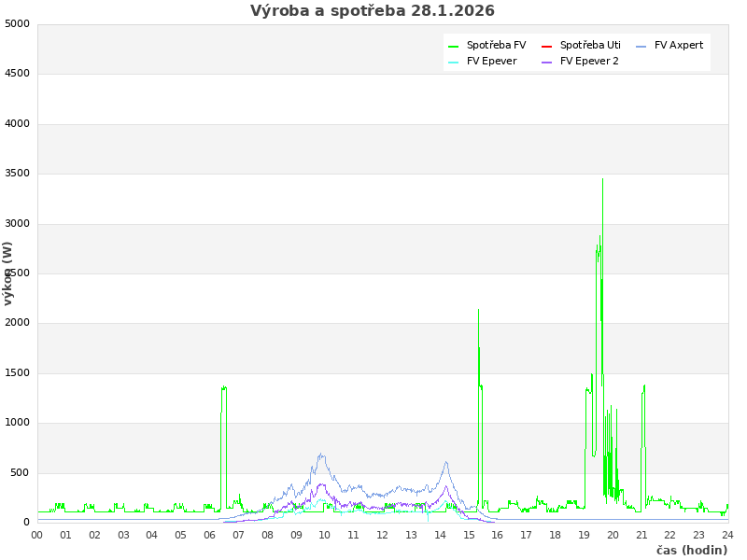Click the 5000 value on the y-axis
Screen dimensions: 747x560
[x=17, y=24]
